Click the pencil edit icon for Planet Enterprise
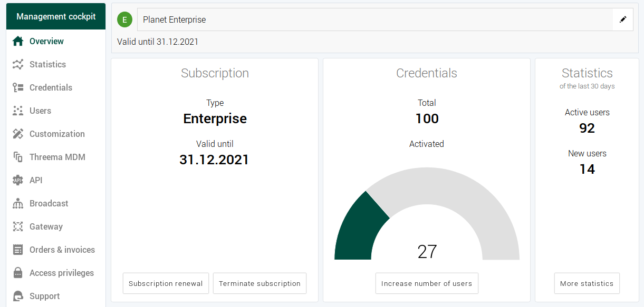This screenshot has width=644, height=307. tap(623, 19)
